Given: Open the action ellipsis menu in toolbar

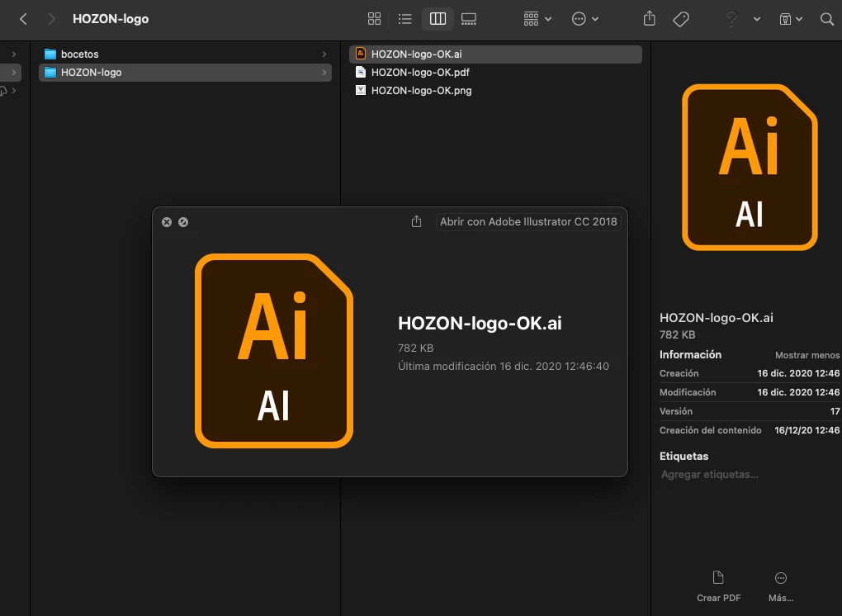Looking at the screenshot, I should tap(584, 19).
